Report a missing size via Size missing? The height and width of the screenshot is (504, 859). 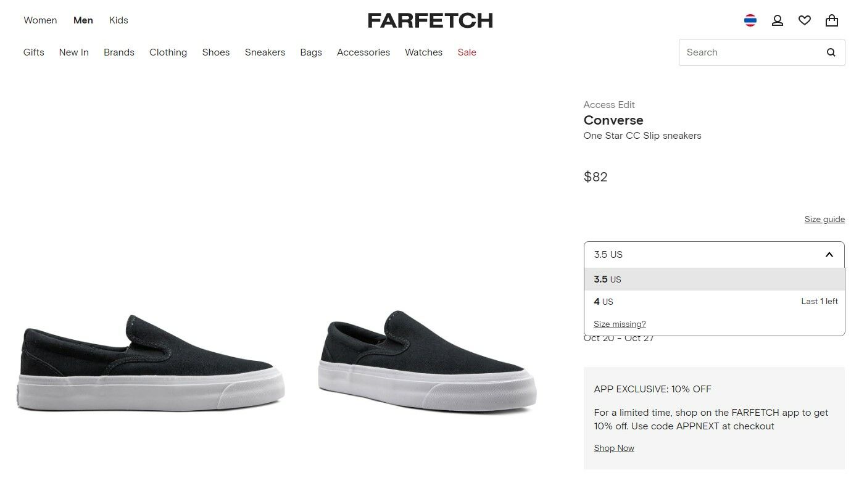pos(620,324)
